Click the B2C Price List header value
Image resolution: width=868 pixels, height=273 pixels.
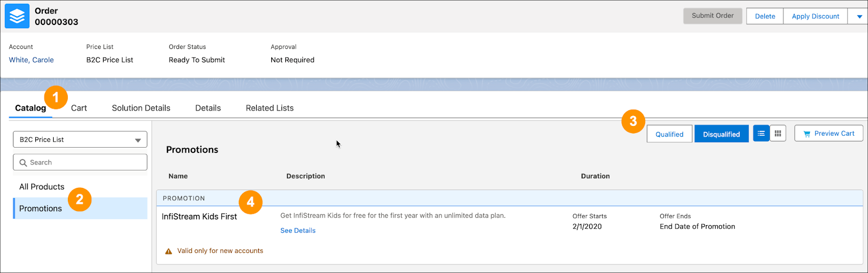click(x=110, y=60)
